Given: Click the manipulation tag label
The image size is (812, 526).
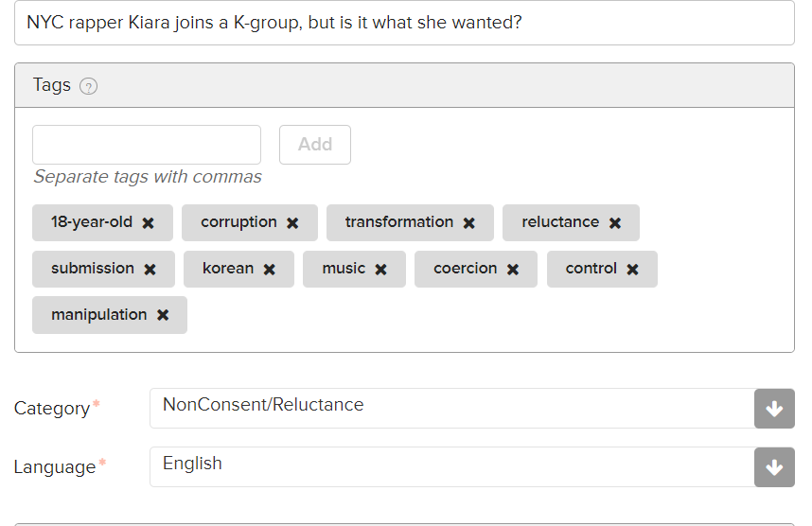Looking at the screenshot, I should click(x=99, y=315).
